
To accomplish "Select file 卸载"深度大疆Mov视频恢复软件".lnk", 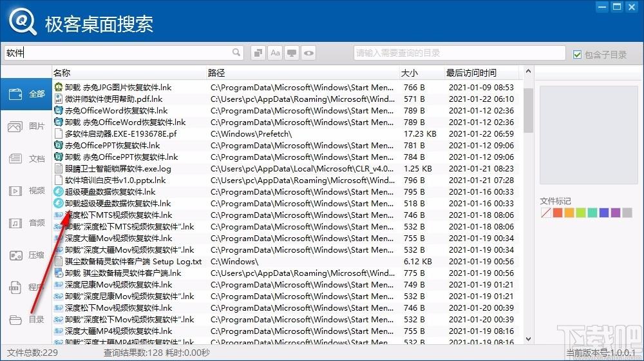I will coord(129,250).
